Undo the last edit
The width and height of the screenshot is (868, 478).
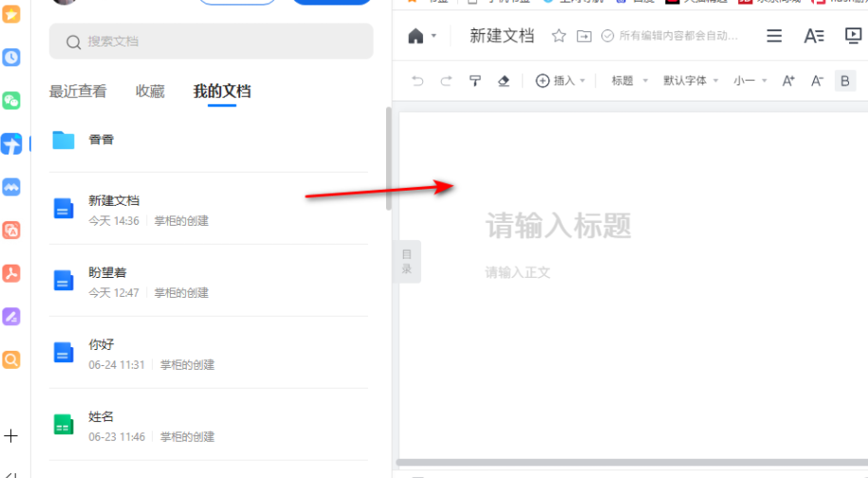[417, 81]
